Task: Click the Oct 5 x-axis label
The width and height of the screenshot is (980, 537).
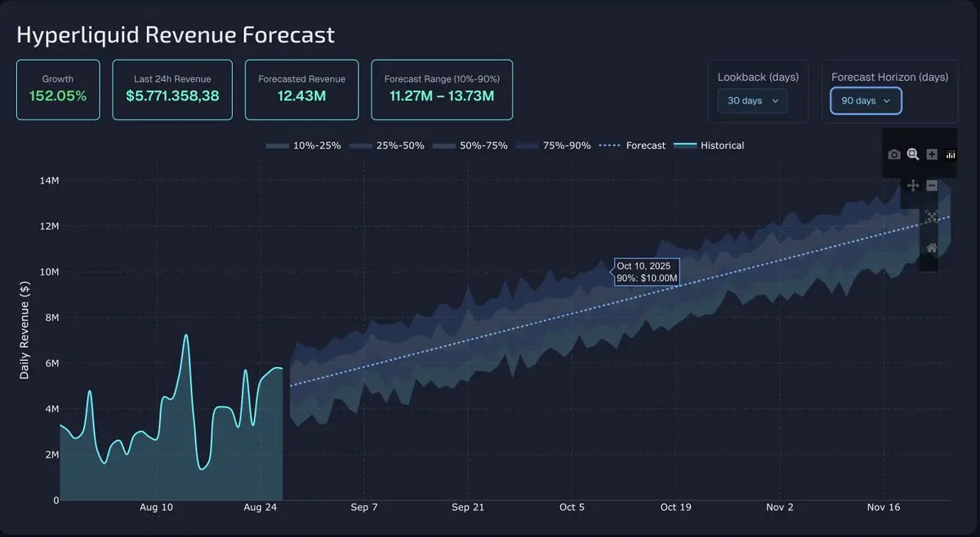Action: pos(572,507)
